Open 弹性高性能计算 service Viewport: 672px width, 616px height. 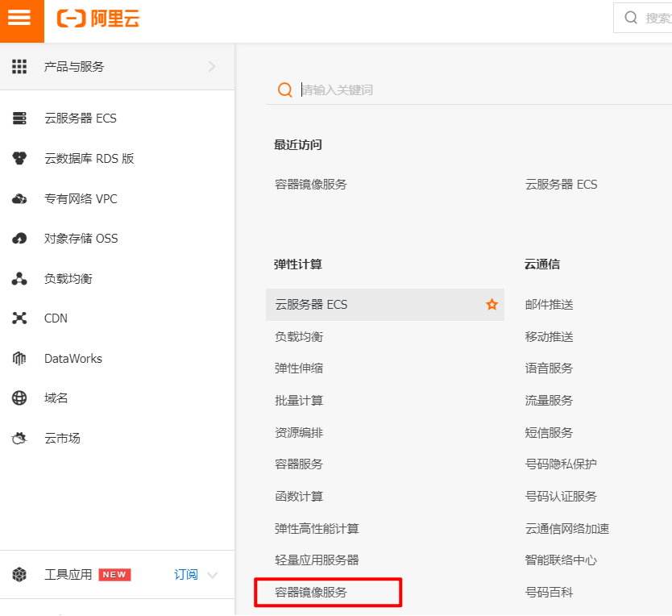click(x=317, y=528)
